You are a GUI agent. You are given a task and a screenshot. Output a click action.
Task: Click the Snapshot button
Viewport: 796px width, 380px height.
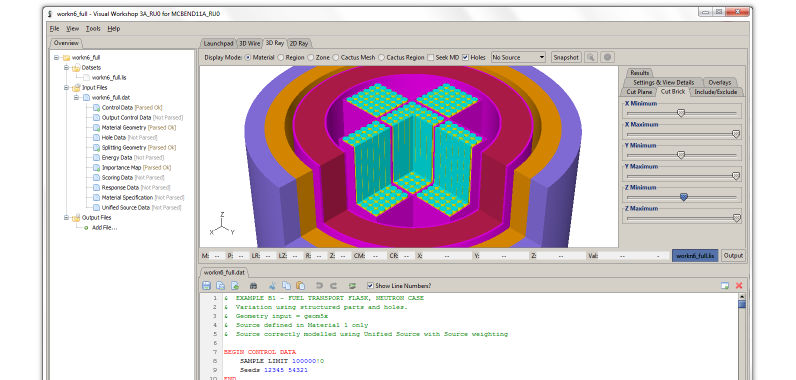(566, 57)
